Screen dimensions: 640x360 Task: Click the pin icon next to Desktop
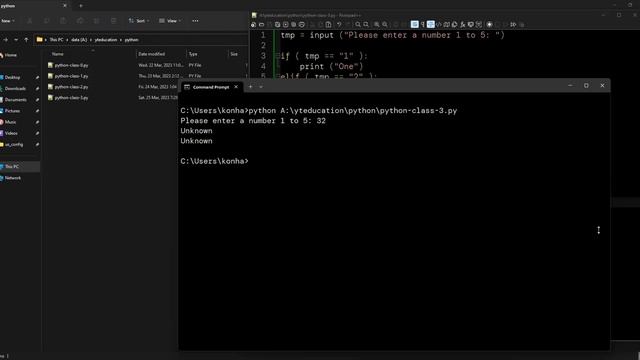[37, 77]
